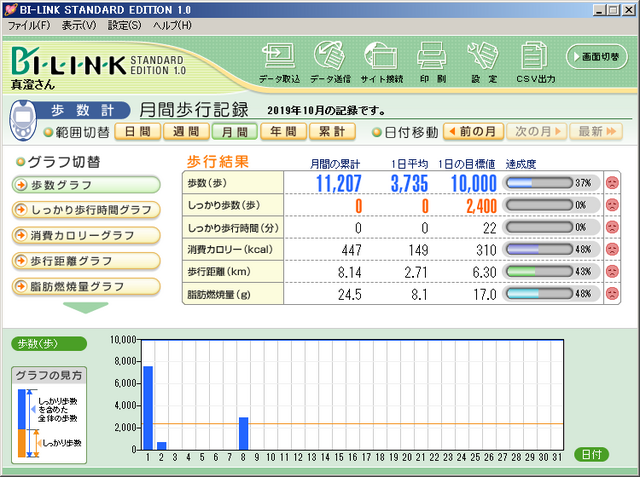Open the ファイル(F) menu
Image resolution: width=640 pixels, height=477 pixels.
[29, 26]
